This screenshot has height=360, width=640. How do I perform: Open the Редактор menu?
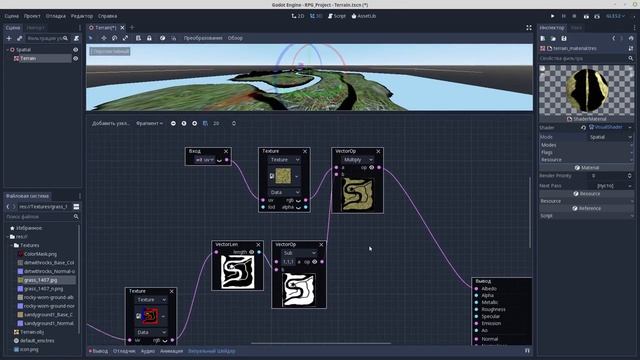pyautogui.click(x=82, y=16)
